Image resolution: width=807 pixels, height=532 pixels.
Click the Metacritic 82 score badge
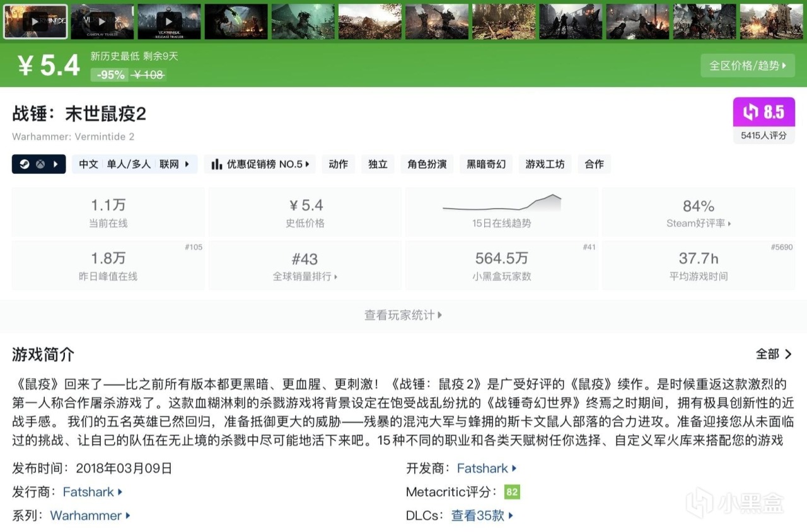coord(512,492)
